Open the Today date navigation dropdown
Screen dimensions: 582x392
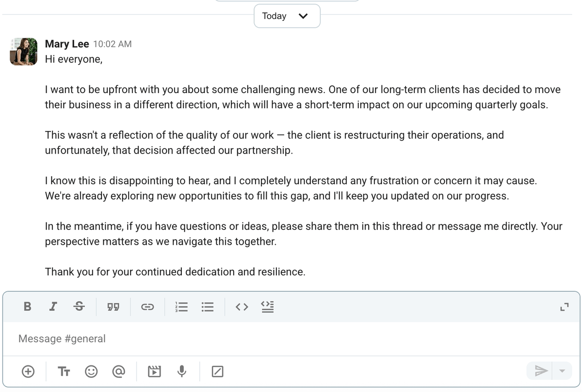click(287, 16)
